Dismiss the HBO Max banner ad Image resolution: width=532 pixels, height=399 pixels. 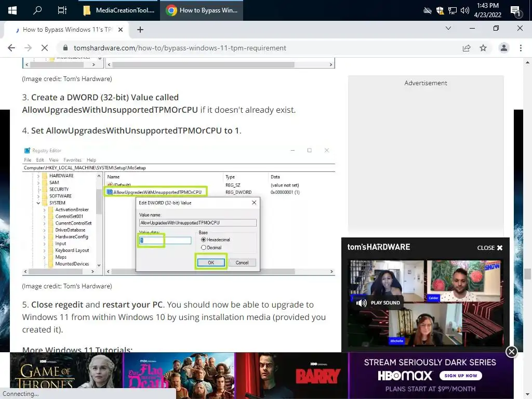click(511, 352)
